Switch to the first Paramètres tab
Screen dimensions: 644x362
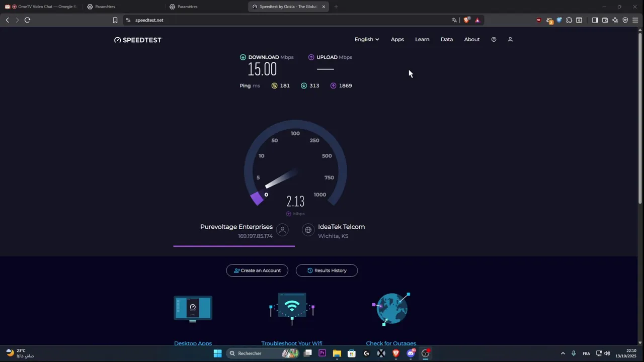coord(123,7)
